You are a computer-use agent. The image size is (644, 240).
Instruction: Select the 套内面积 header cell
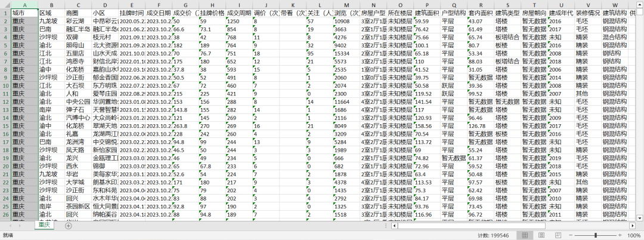(x=481, y=13)
